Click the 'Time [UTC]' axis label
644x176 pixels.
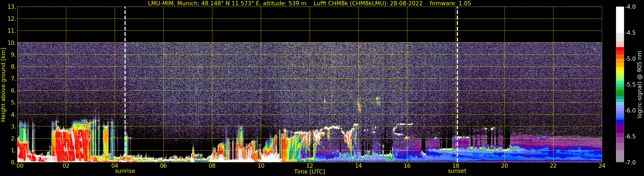point(310,172)
